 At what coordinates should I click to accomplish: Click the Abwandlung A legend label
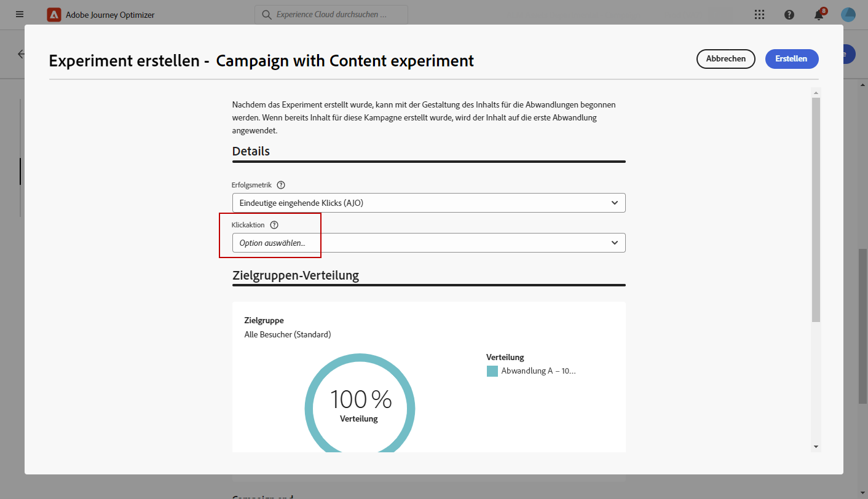539,371
